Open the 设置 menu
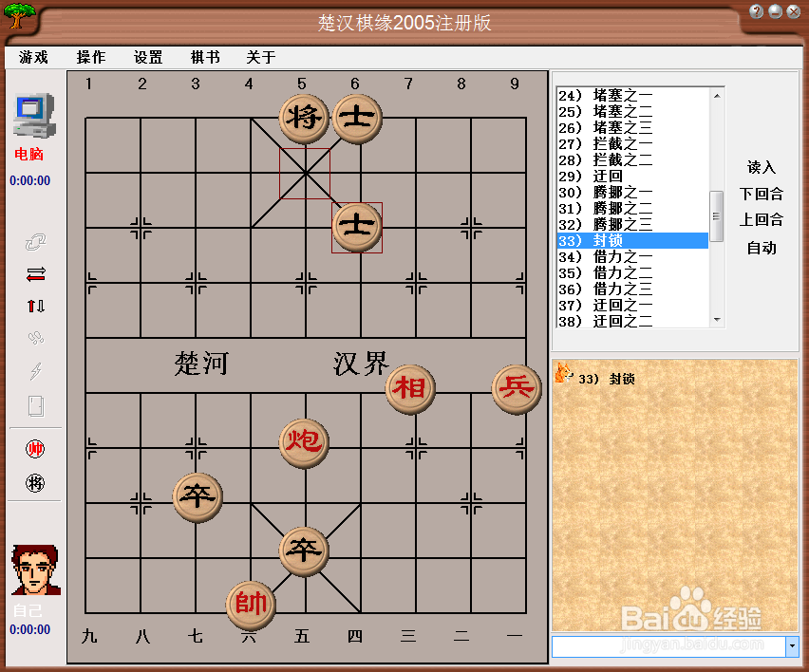The width and height of the screenshot is (809, 672). pos(148,57)
